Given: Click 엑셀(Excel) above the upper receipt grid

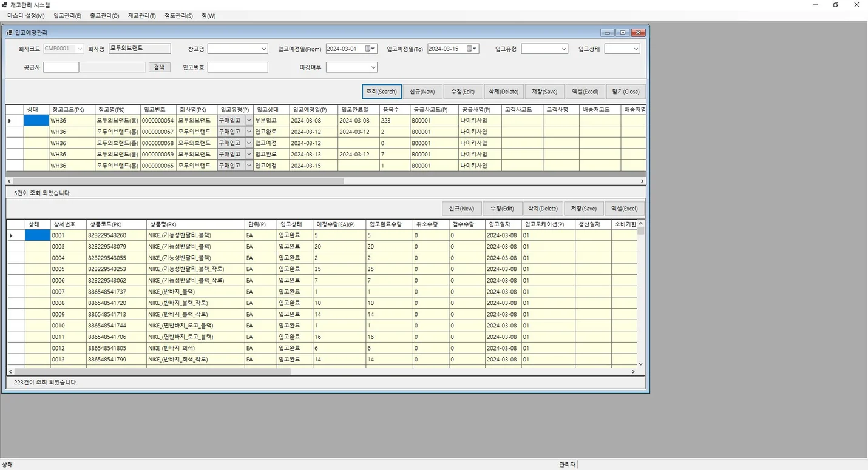Looking at the screenshot, I should (585, 92).
